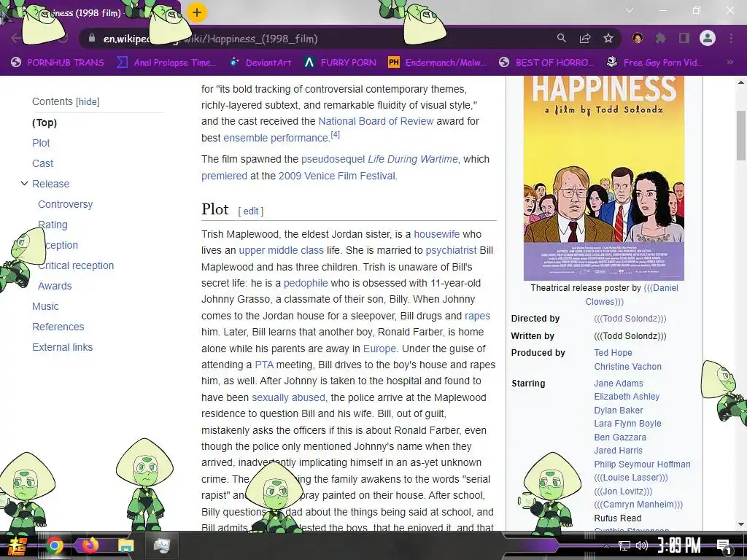Open the Chrome three-dot menu

[731, 38]
